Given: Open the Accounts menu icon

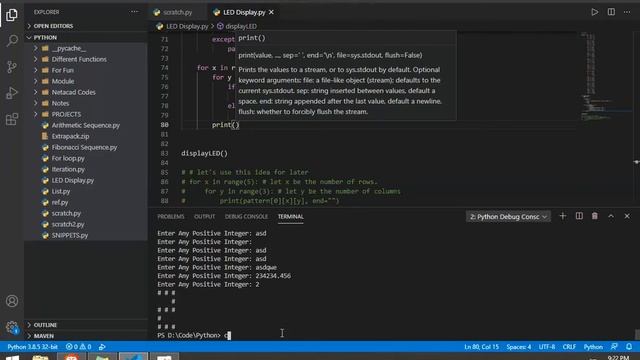Looking at the screenshot, I should [x=12, y=301].
